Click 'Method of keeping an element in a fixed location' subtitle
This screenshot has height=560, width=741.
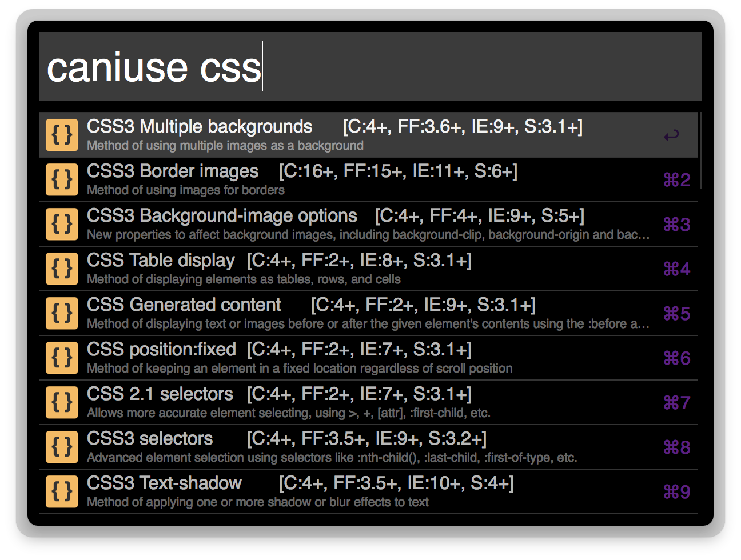tap(300, 369)
